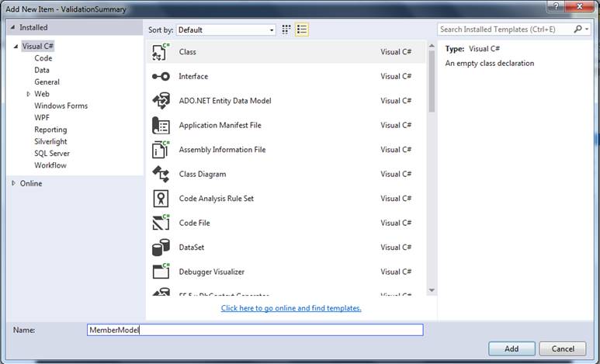Select the SQL Server category
This screenshot has height=364, width=600.
(x=52, y=154)
